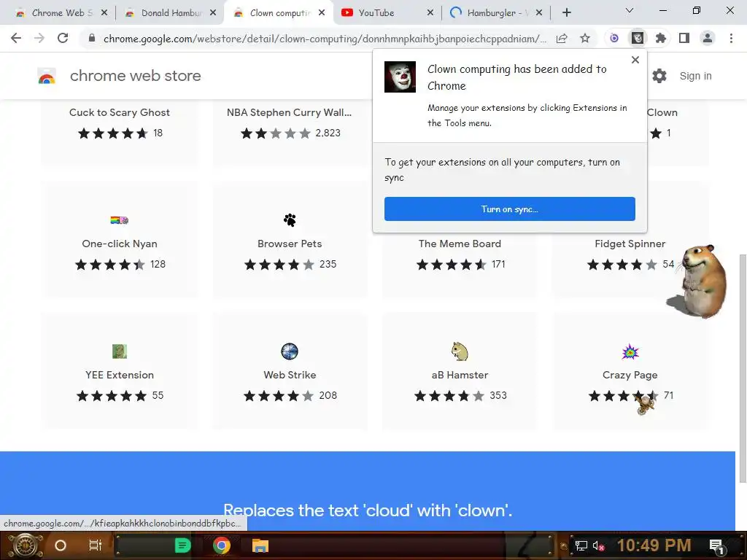Viewport: 747px width, 560px height.
Task: Click the address bar URL
Action: (x=325, y=39)
